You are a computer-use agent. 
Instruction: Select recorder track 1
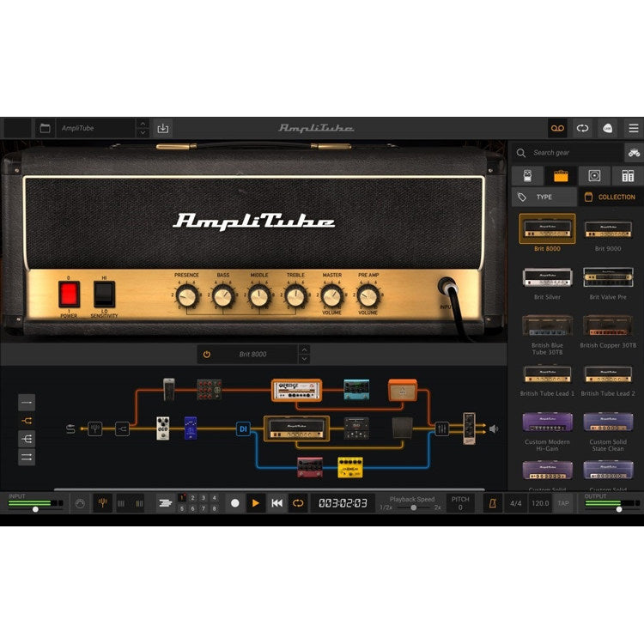pos(182,498)
